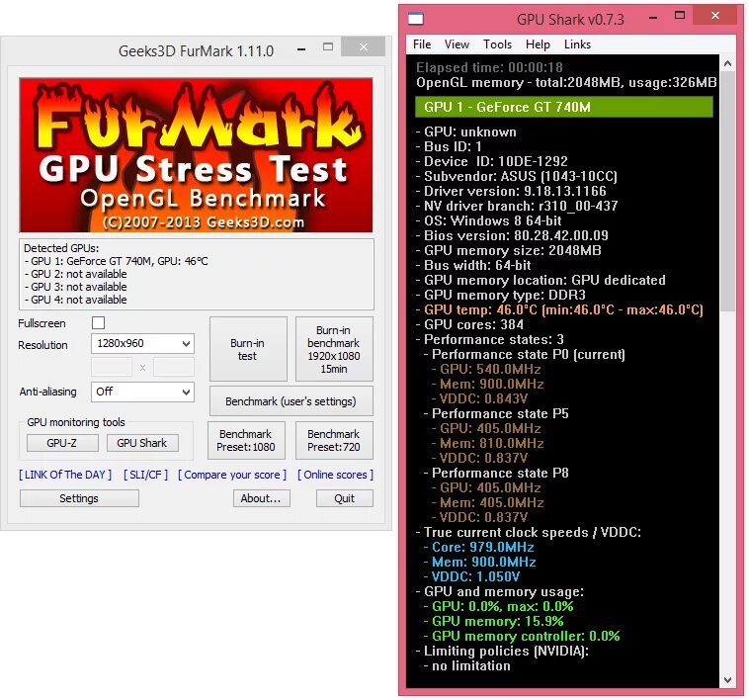The height and width of the screenshot is (700, 749).
Task: Open Compare your score link
Action: pos(232,475)
